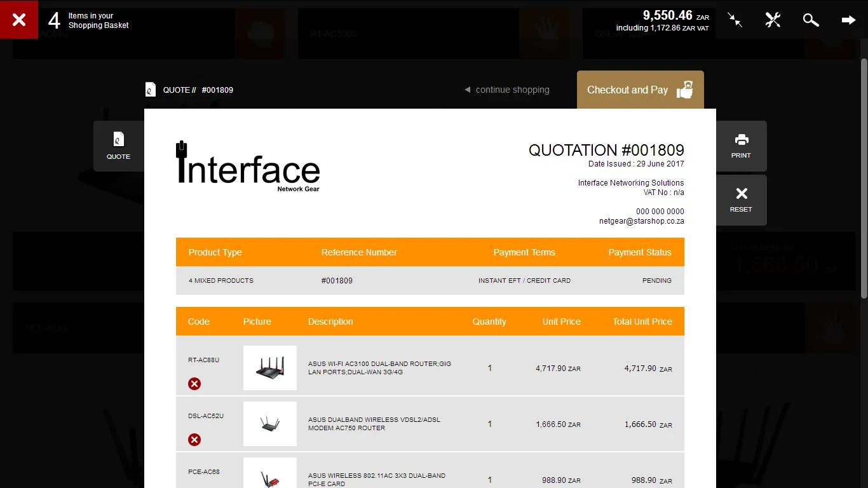Reset the quote with the X button
The width and height of the screenshot is (868, 488).
click(741, 200)
